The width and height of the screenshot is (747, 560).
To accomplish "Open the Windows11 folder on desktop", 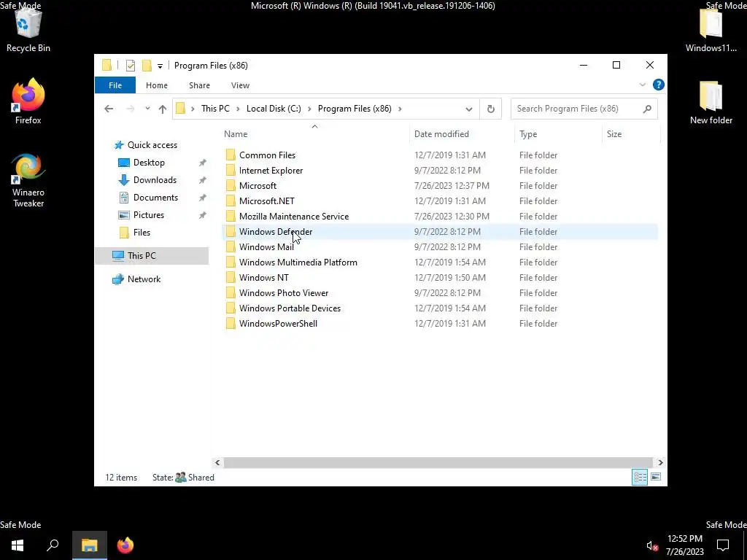I will [711, 29].
